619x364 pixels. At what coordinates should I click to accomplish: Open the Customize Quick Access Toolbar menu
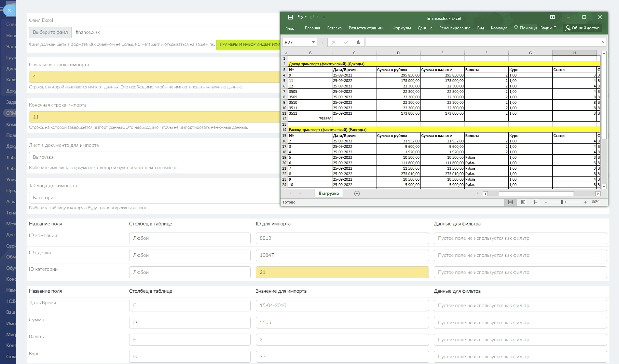pos(324,17)
